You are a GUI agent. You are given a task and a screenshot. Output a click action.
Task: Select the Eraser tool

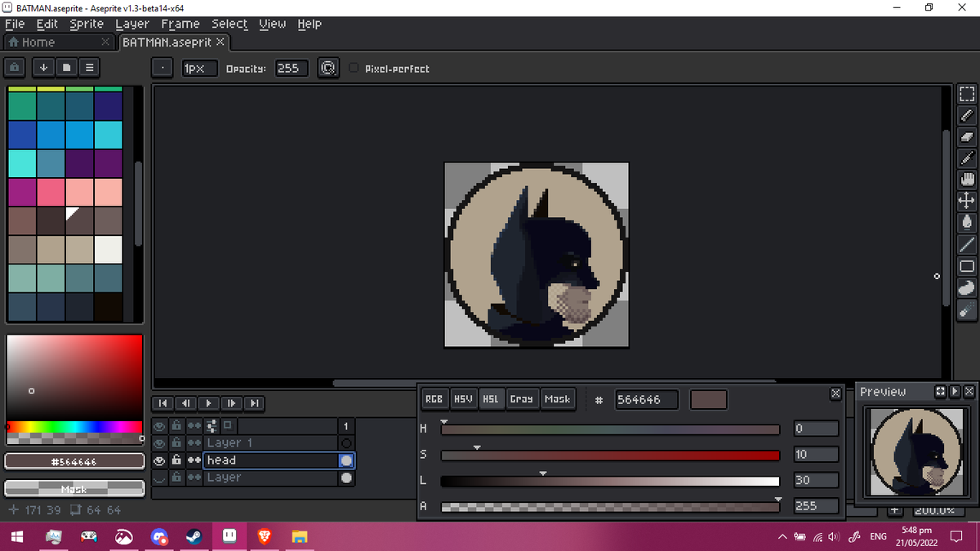[x=967, y=137]
